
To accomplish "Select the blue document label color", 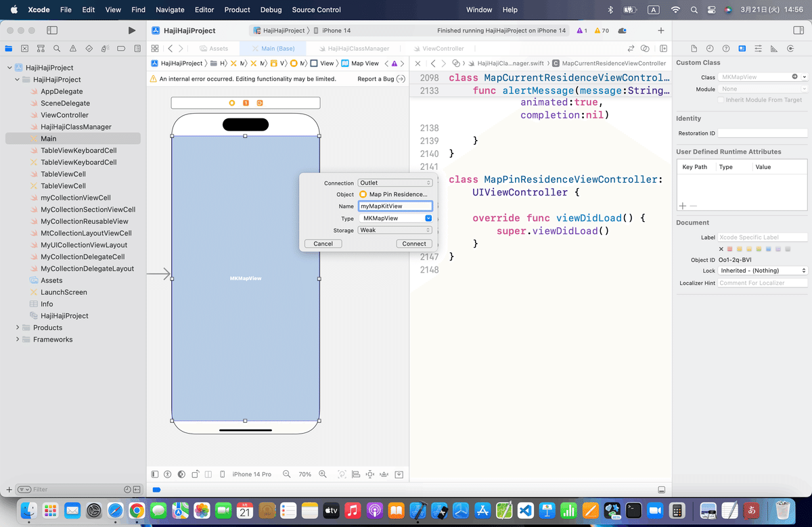I will [x=769, y=249].
